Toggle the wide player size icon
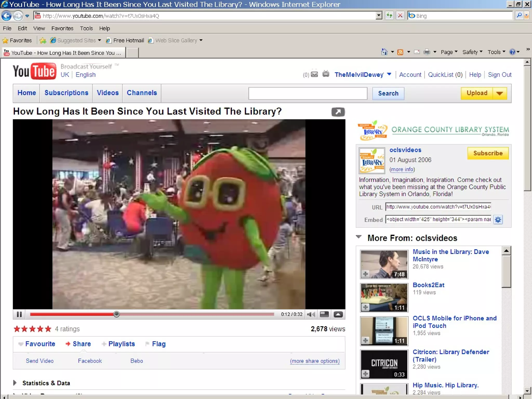Viewport: 532px width, 399px height. [x=324, y=314]
